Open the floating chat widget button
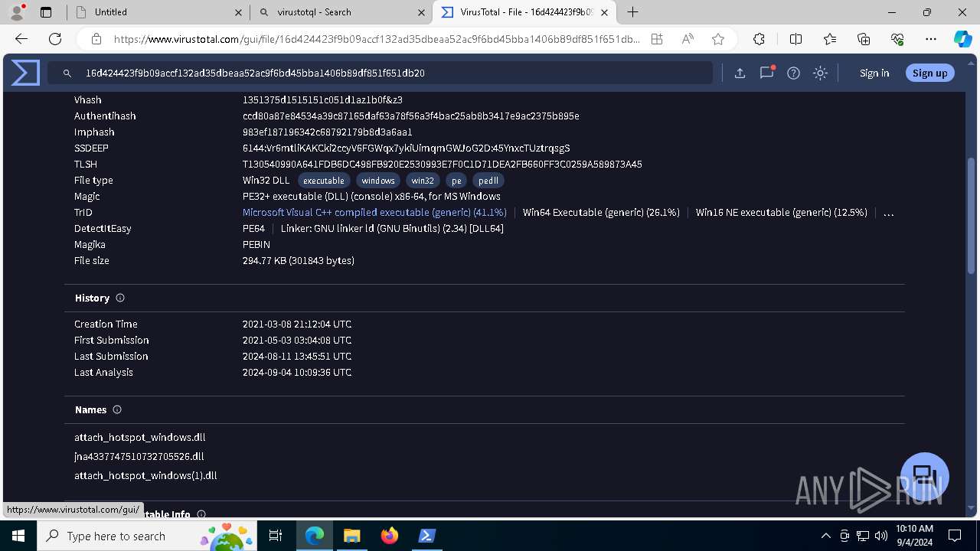The image size is (980, 551). coord(925,476)
